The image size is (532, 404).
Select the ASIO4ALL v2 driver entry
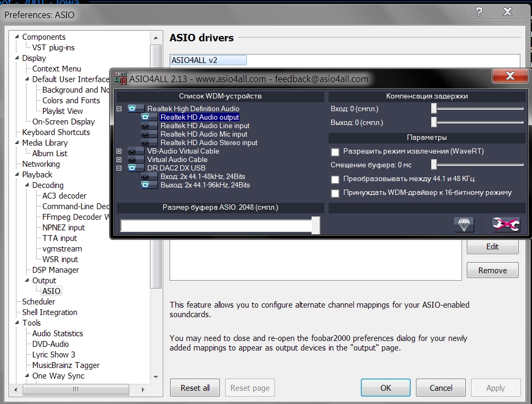pos(208,60)
